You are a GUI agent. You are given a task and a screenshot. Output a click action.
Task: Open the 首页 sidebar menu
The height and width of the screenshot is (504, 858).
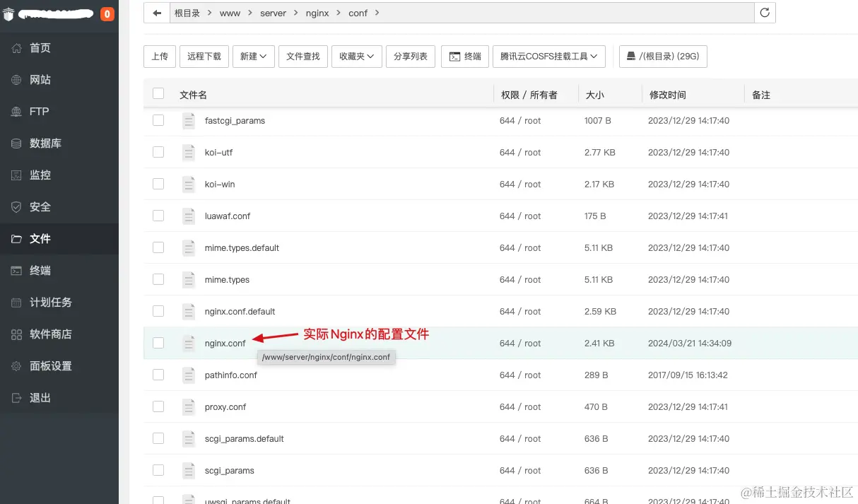(x=59, y=48)
